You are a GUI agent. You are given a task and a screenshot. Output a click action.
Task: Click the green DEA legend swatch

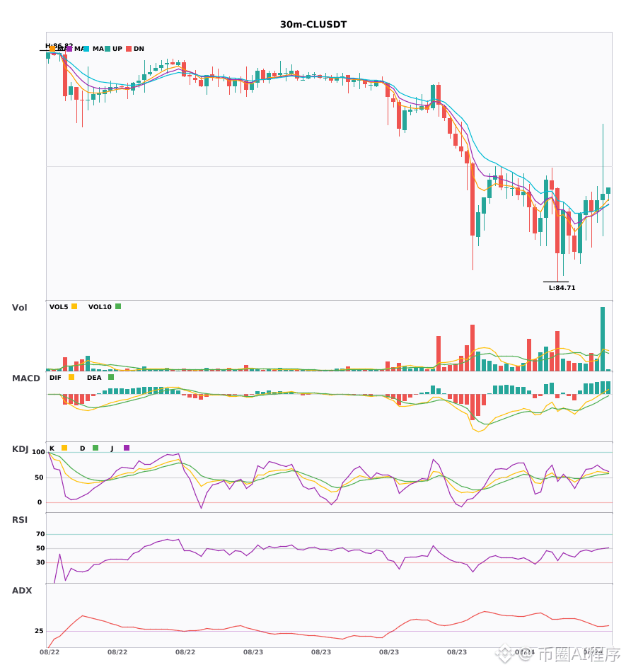pos(111,377)
